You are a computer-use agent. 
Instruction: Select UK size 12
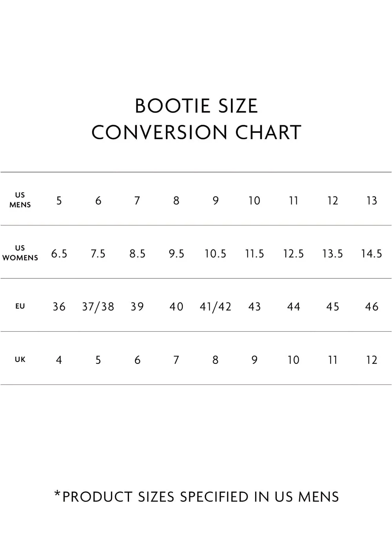pos(372,360)
